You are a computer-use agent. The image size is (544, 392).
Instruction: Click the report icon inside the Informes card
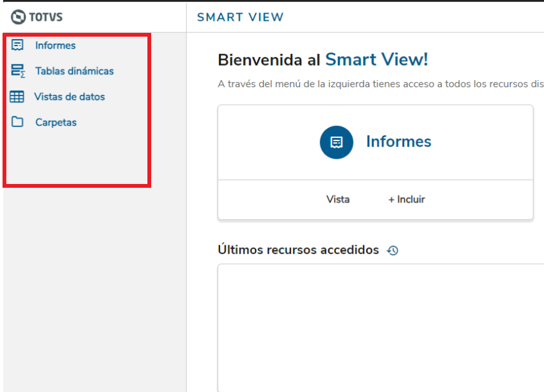tap(336, 142)
